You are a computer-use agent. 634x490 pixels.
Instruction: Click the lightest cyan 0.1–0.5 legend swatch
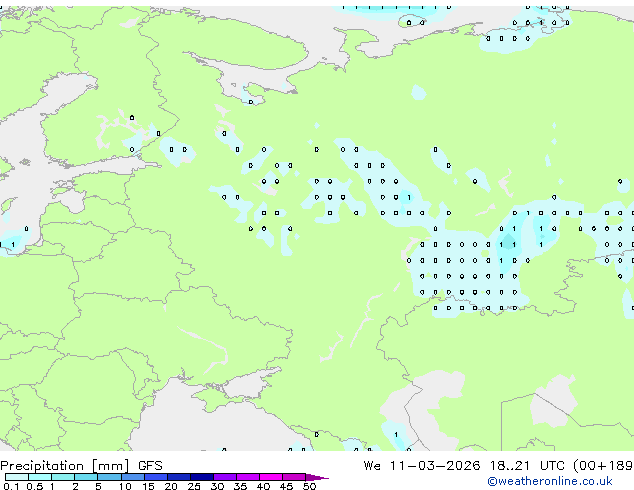tap(17, 477)
